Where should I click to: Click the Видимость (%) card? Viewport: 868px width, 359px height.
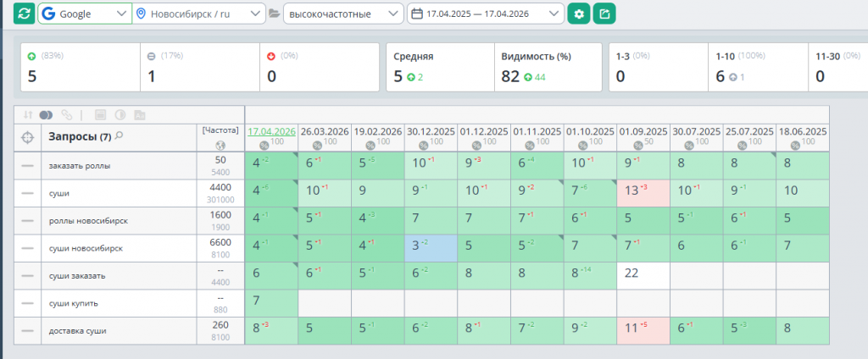(x=548, y=67)
